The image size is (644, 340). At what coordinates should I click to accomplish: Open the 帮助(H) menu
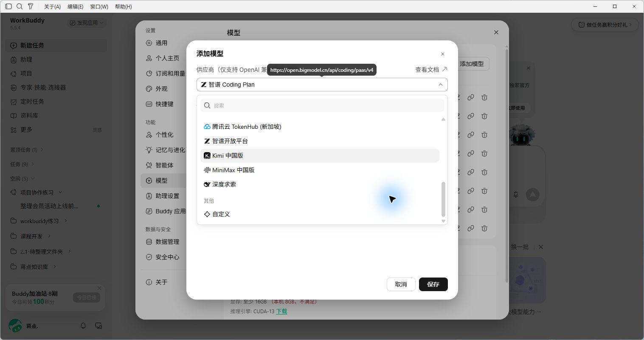coord(124,6)
